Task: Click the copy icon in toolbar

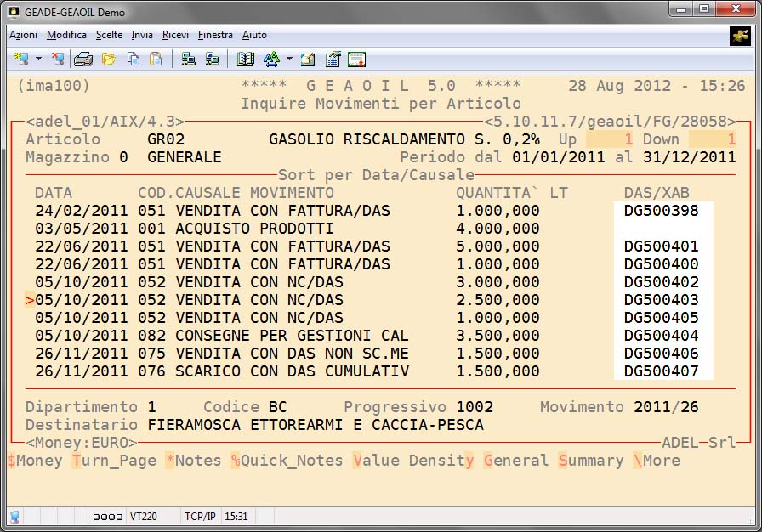Action: pyautogui.click(x=134, y=59)
